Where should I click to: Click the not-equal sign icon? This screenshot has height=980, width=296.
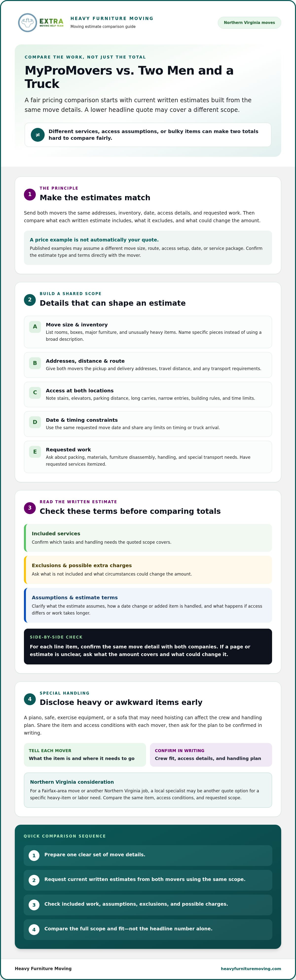(38, 135)
